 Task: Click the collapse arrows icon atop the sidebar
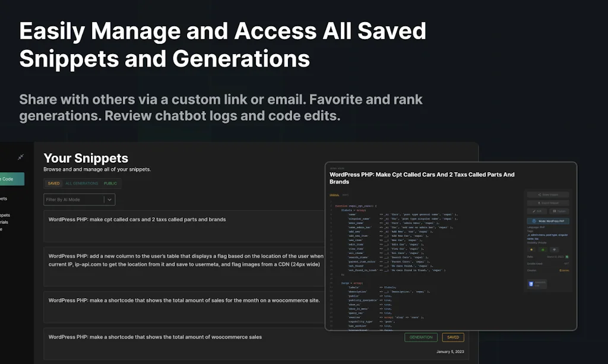click(20, 157)
